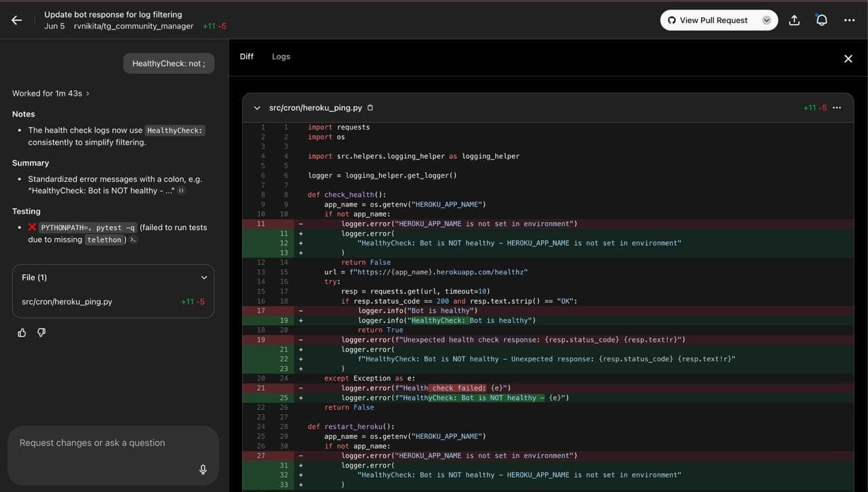Click the logger = logging_helper.get_logger() line

pyautogui.click(x=382, y=175)
